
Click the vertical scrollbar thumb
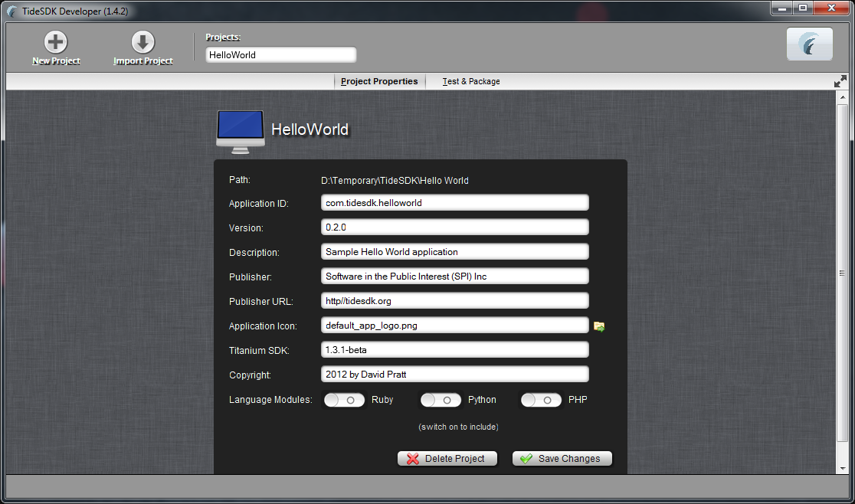(843, 273)
